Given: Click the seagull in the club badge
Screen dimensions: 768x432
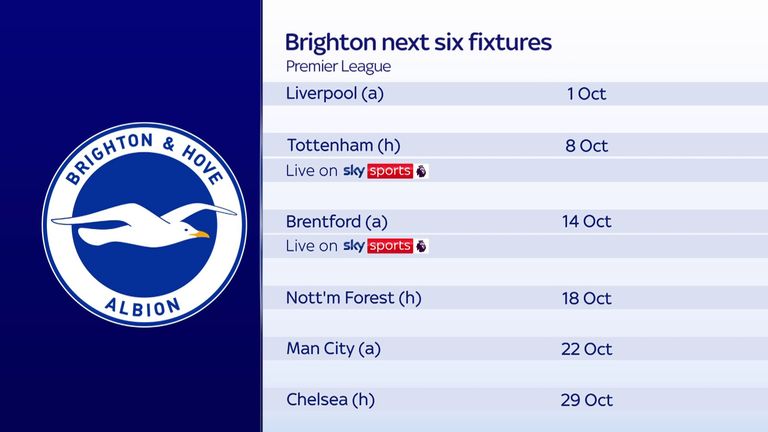Looking at the screenshot, I should point(144,225).
